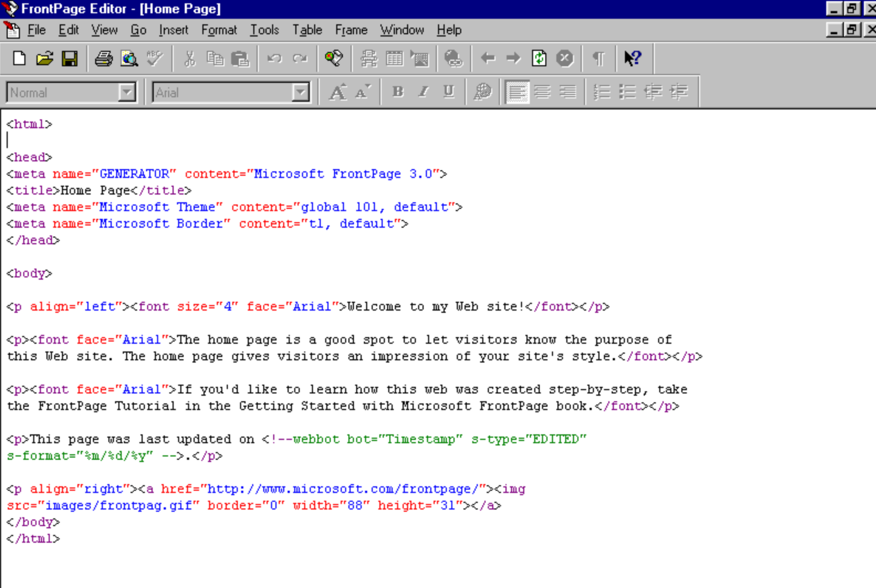Paste from clipboard icon
This screenshot has width=876, height=588.
pyautogui.click(x=240, y=58)
